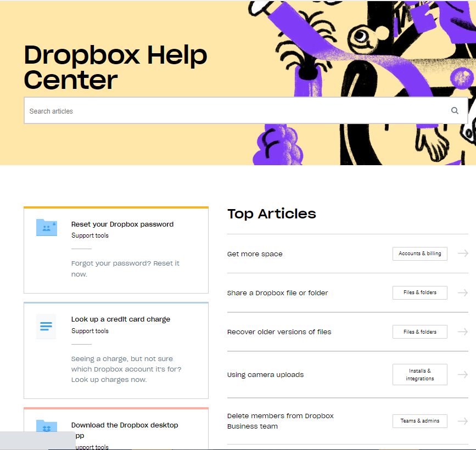
Task: Click Files & folders tag next to Recover older versions
Action: [420, 331]
